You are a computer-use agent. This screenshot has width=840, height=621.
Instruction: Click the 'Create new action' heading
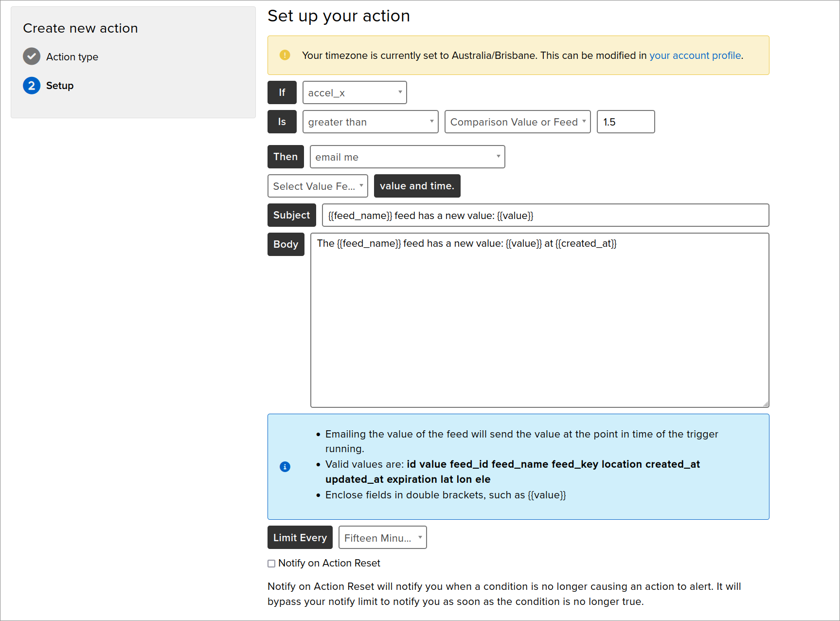(80, 28)
